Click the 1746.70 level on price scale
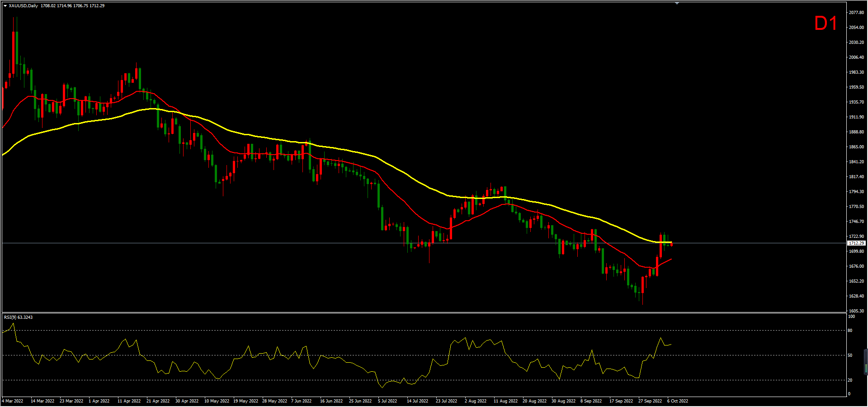Screen dimensions: 868x407 856,222
